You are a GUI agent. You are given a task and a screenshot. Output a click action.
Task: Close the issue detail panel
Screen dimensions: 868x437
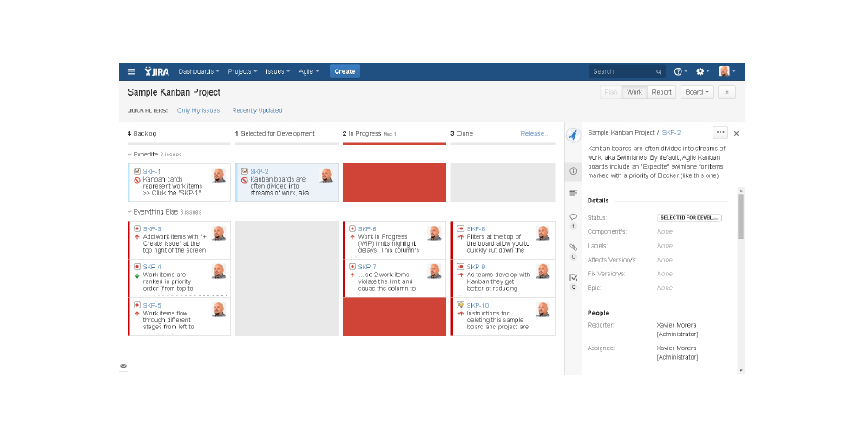(x=736, y=133)
